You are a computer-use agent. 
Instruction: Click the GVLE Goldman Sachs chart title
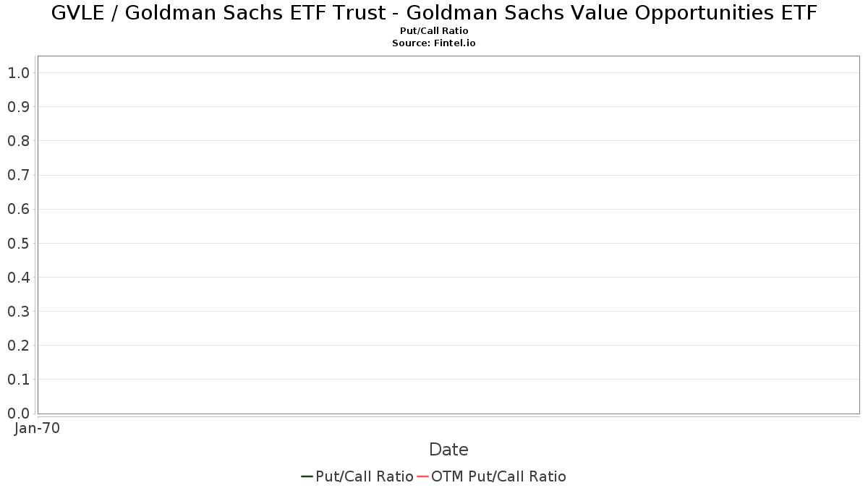(x=434, y=13)
